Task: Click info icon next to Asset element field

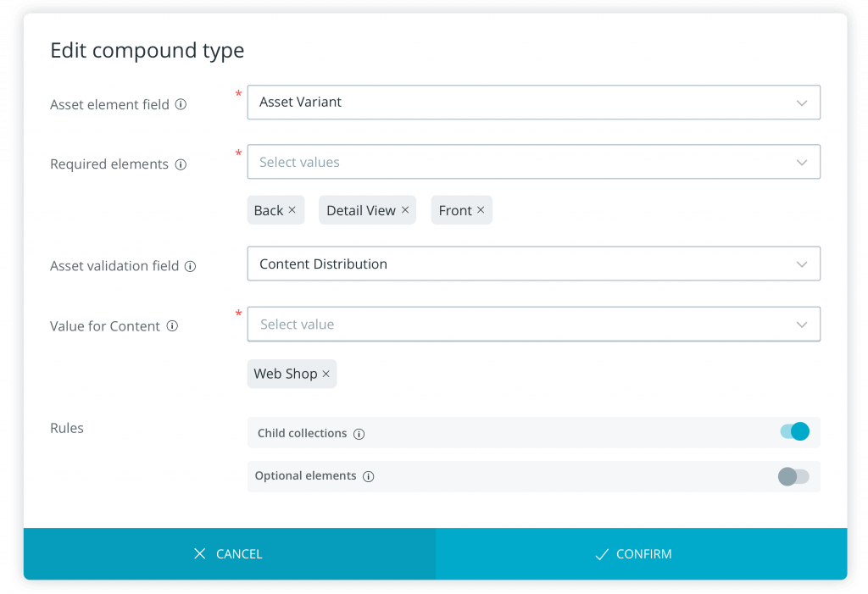Action: 180,105
